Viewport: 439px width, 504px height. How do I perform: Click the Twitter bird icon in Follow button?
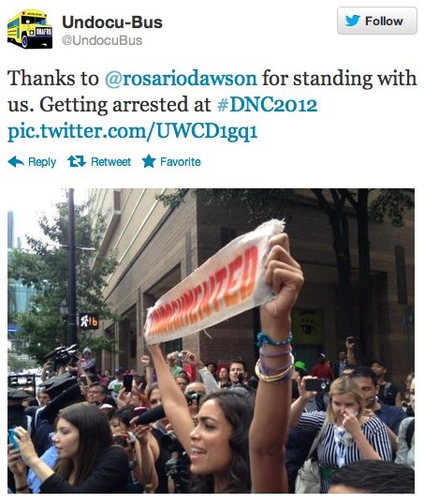tap(352, 21)
